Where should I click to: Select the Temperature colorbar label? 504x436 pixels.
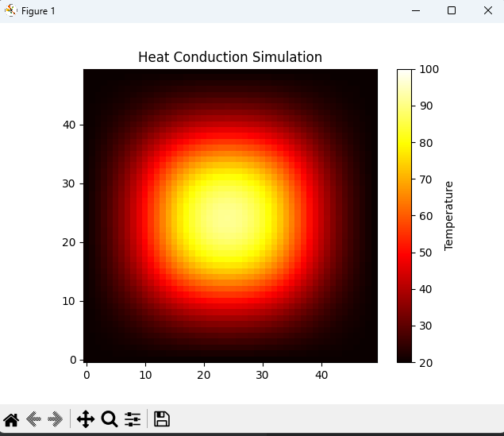coord(449,215)
